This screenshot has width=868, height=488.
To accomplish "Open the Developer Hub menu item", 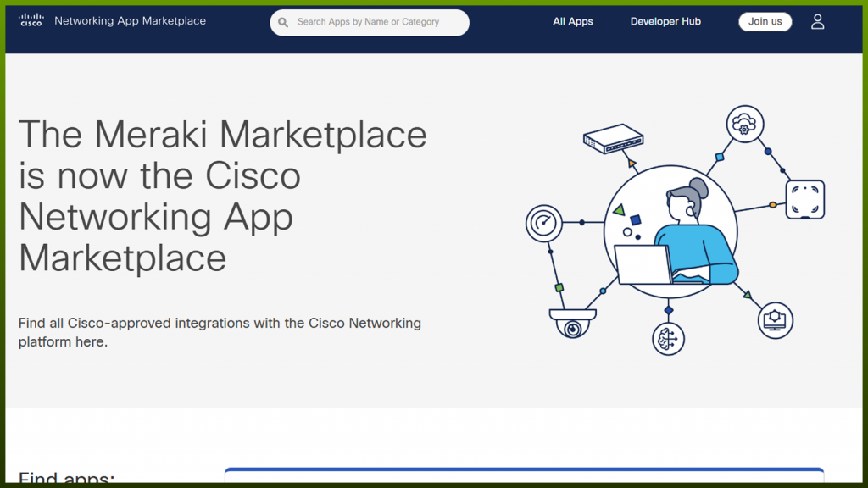I will [x=665, y=21].
